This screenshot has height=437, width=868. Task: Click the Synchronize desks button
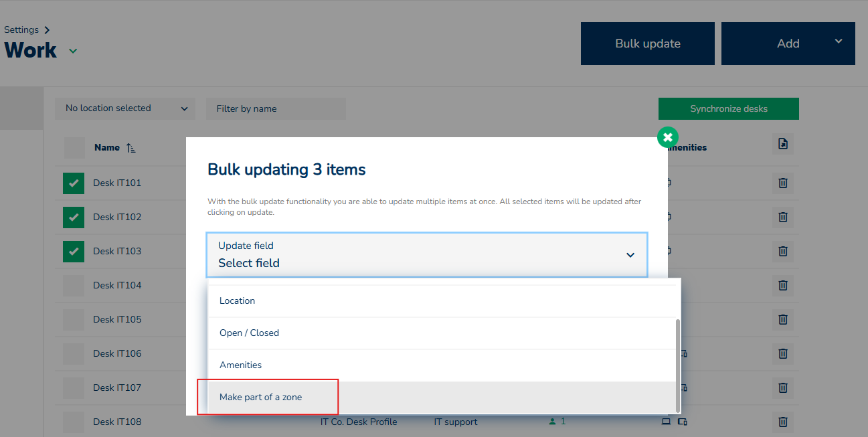pyautogui.click(x=728, y=108)
